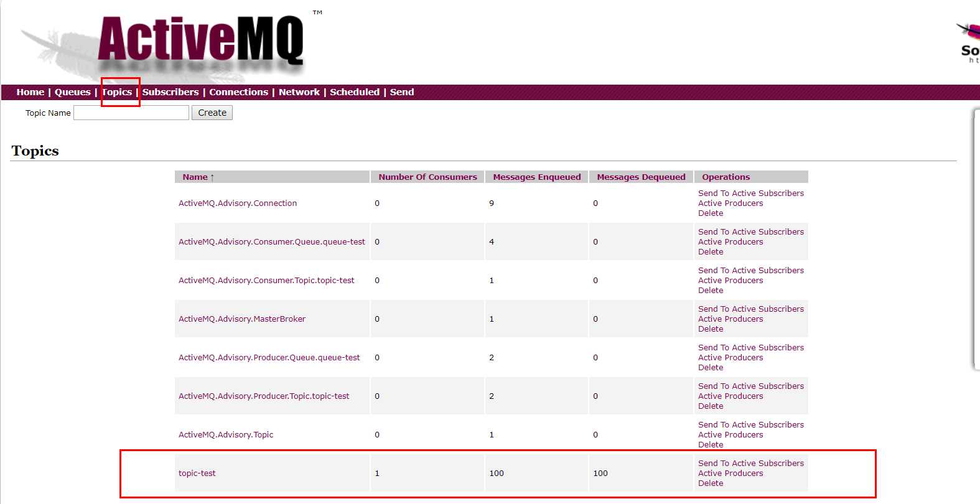View Active Producers for ActiveMQ.Advisory.Topic
Image resolution: width=980 pixels, height=504 pixels.
pyautogui.click(x=730, y=435)
